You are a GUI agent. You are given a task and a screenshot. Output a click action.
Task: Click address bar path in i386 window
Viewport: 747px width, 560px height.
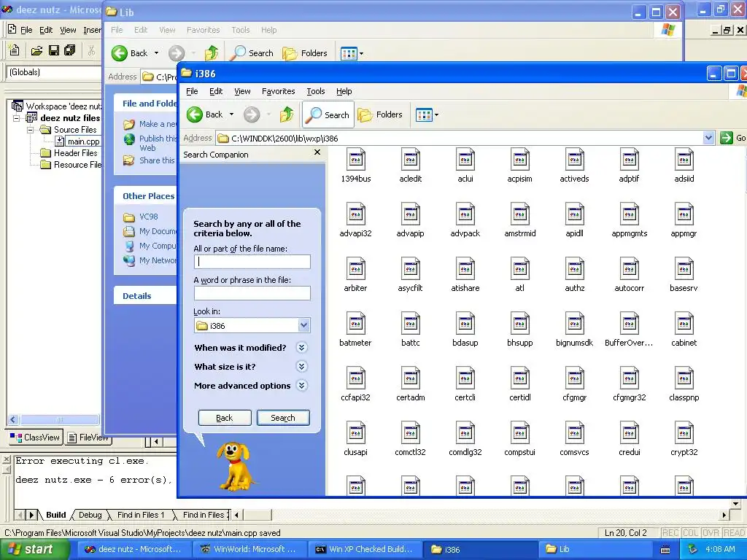[285, 138]
